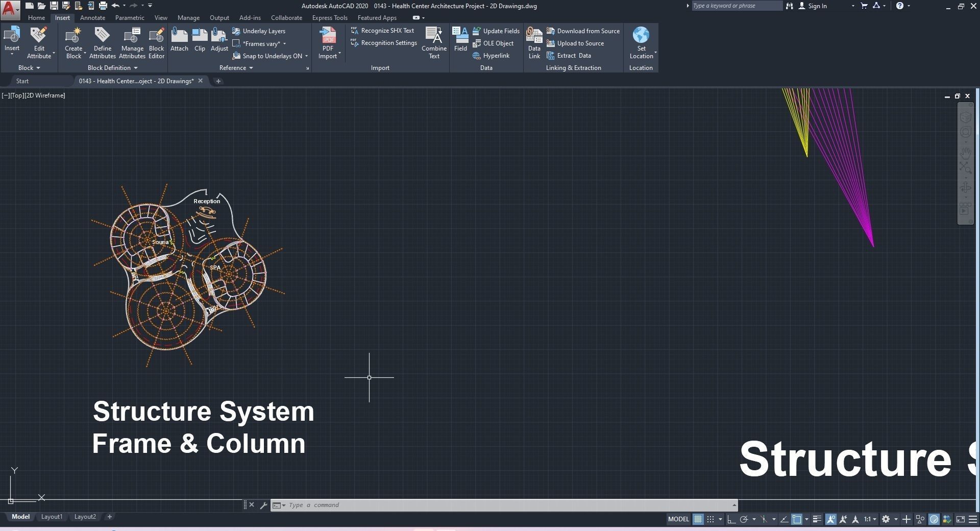
Task: Open the Help question mark icon
Action: [900, 6]
